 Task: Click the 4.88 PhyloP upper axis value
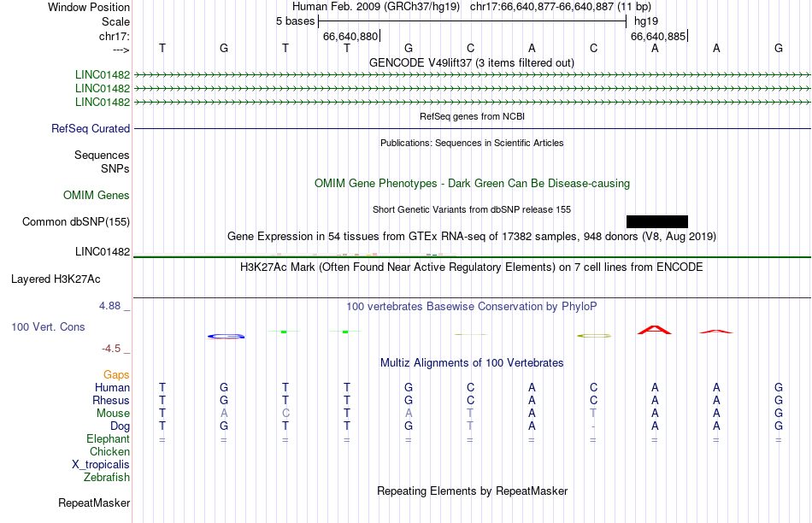[109, 306]
